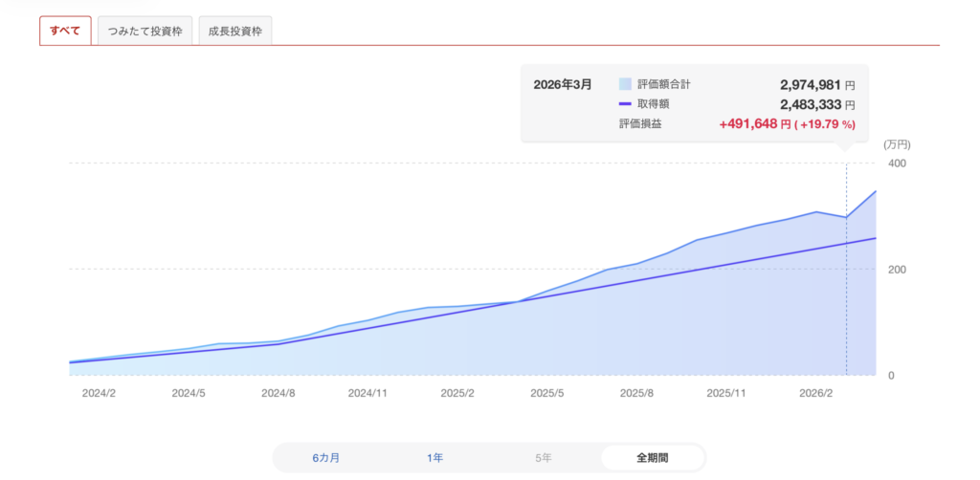Click the 2024/5 x-axis label
This screenshot has height=480, width=980.
[x=189, y=394]
